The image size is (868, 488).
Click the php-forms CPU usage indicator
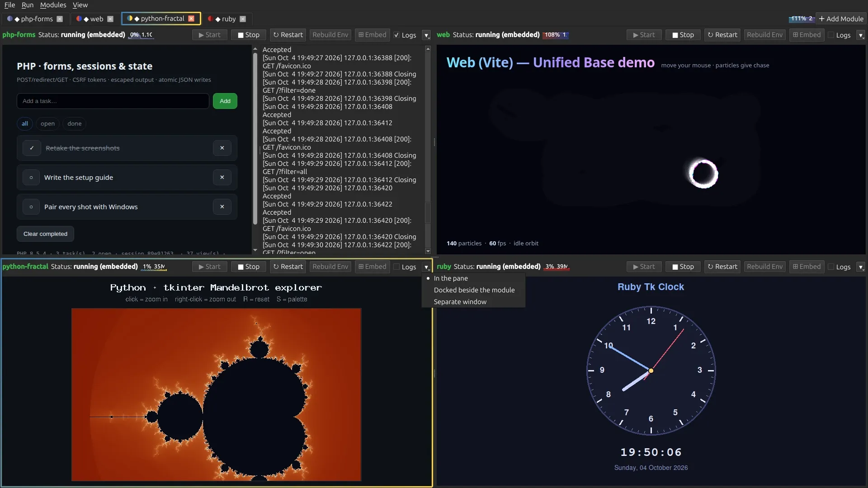(141, 35)
